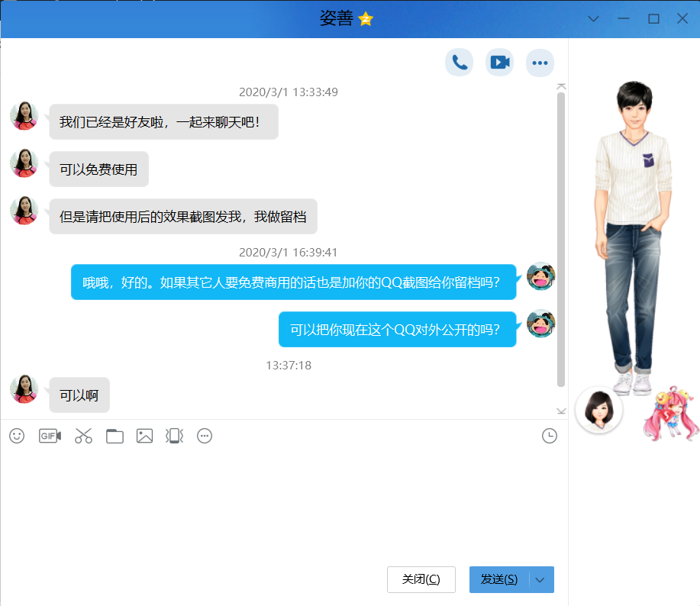Click the round avatar thumbnail under QQ show
Image resolution: width=700 pixels, height=606 pixels.
[x=598, y=410]
